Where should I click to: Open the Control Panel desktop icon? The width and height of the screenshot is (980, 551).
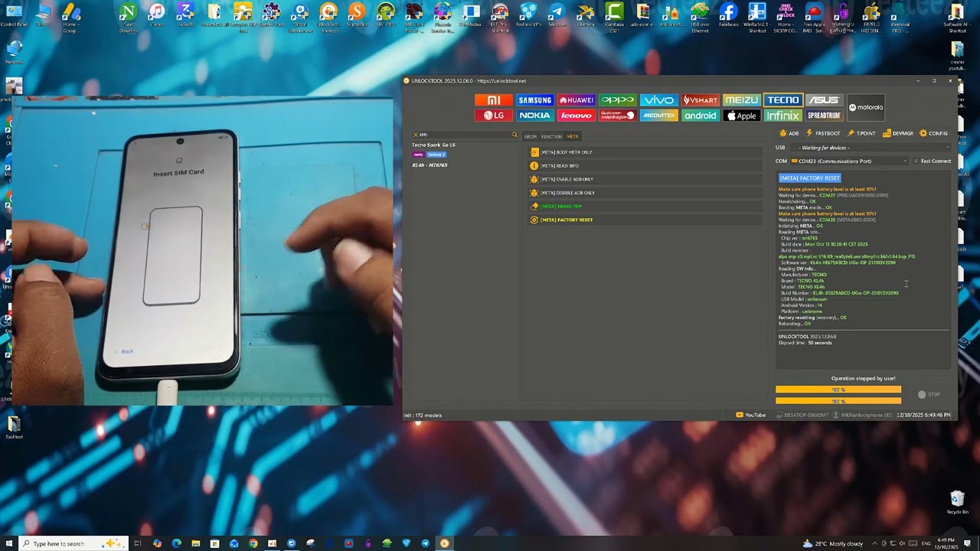click(x=14, y=15)
